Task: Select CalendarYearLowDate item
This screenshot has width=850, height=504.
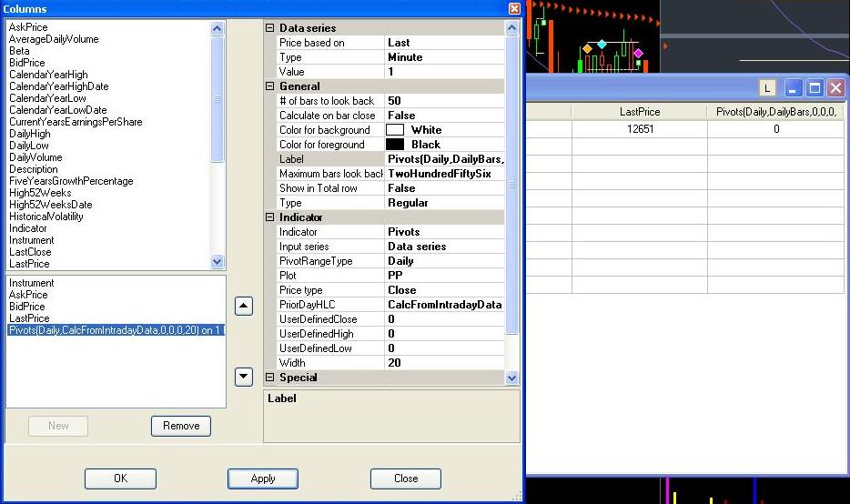Action: click(58, 110)
